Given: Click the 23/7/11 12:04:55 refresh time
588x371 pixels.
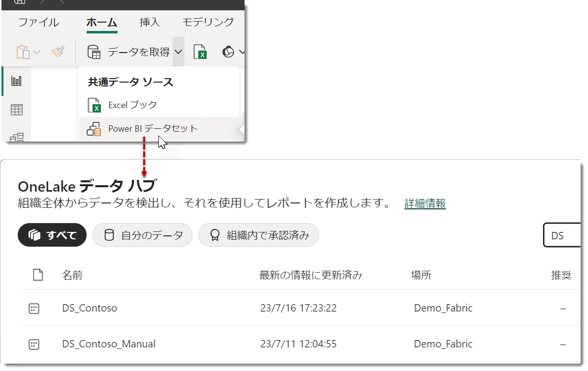Looking at the screenshot, I should tap(299, 344).
